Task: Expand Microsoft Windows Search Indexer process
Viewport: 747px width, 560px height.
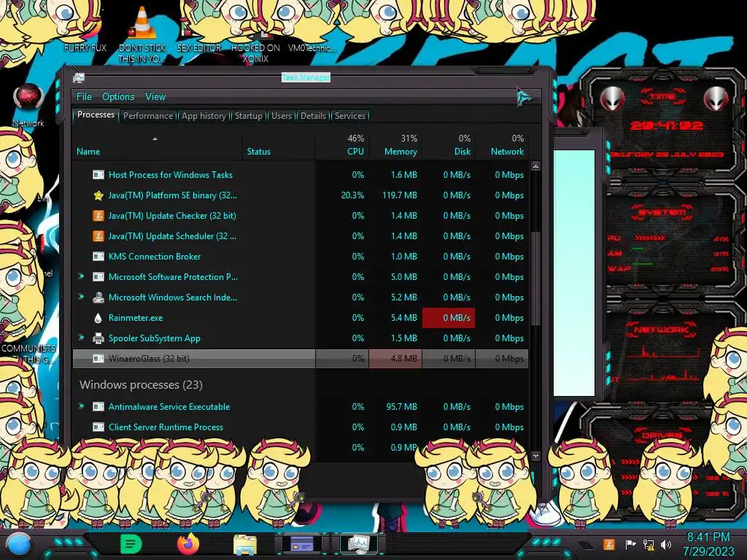Action: click(81, 297)
